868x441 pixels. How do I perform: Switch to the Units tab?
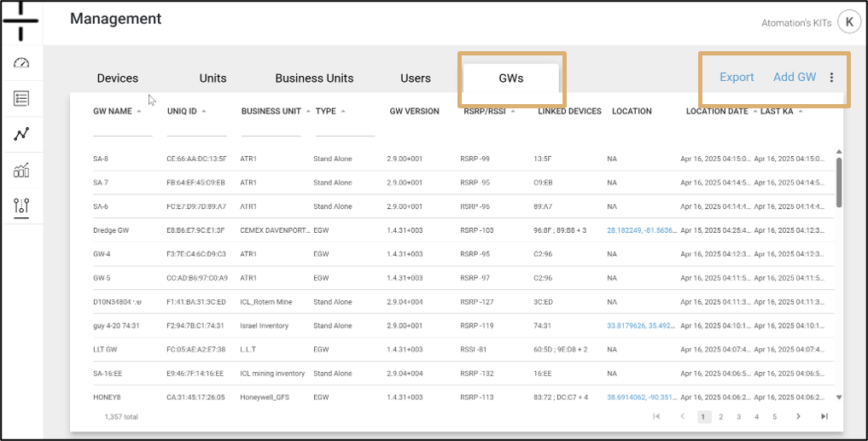[213, 78]
